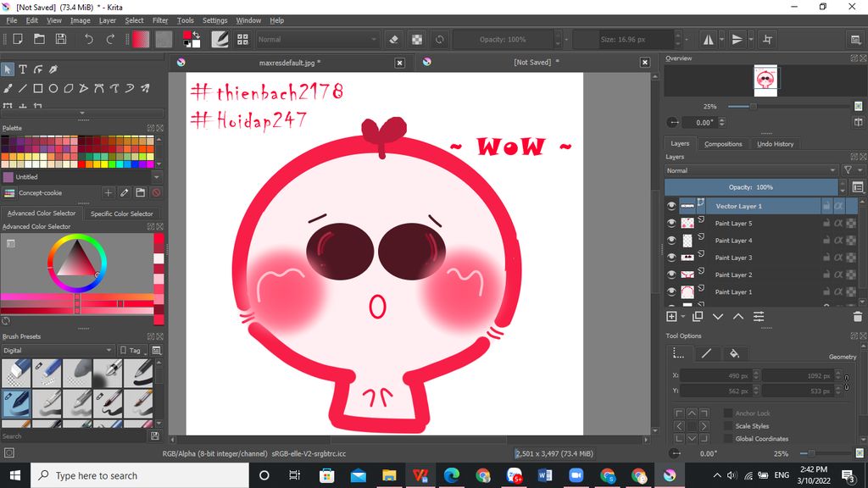
Task: Enable Global Coordinates checkbox
Action: tap(728, 439)
